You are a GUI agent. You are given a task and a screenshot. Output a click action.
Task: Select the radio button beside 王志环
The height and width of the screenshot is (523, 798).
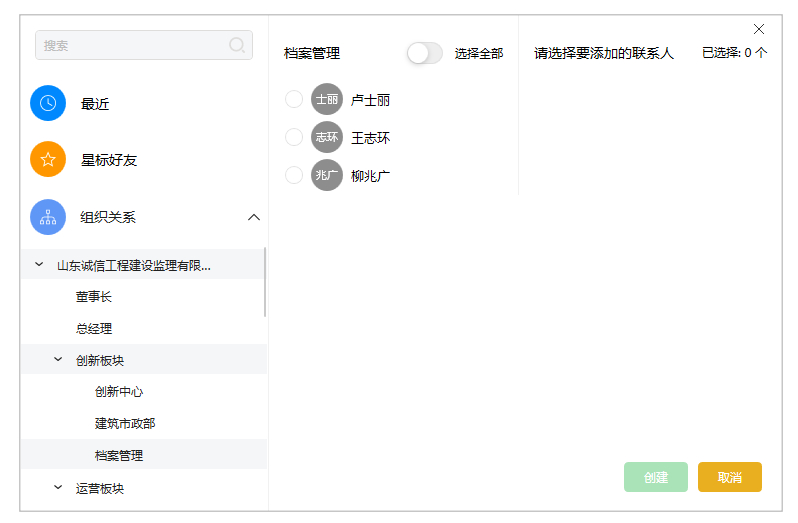pos(294,137)
